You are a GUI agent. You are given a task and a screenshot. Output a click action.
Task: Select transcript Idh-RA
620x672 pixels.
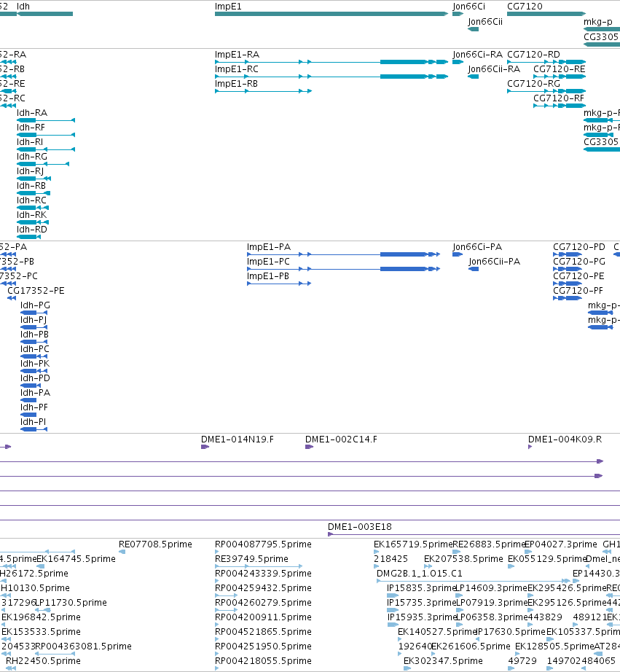tap(46, 120)
